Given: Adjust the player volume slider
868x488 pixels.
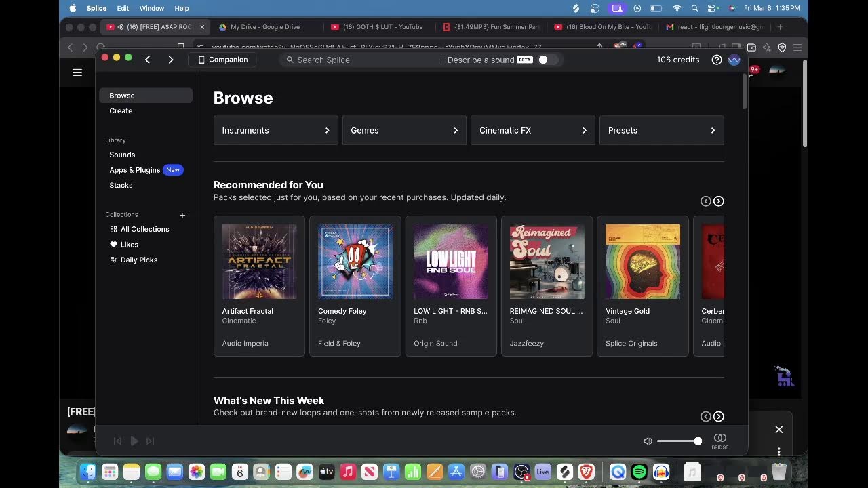Looking at the screenshot, I should tap(679, 441).
